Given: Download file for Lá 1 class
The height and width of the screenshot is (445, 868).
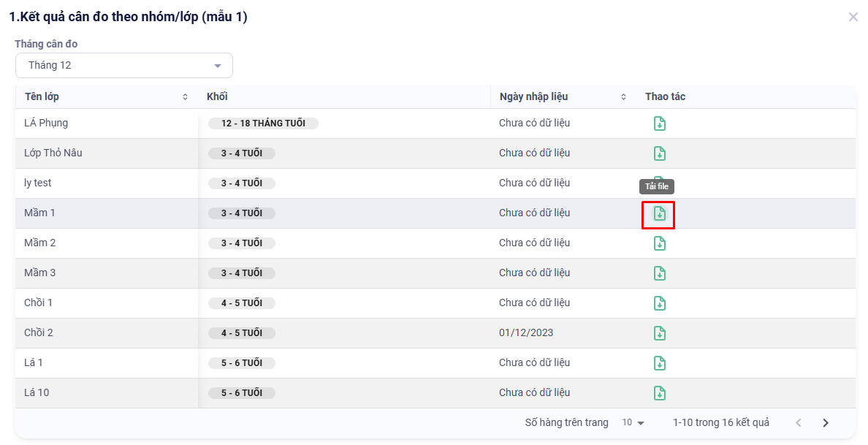Looking at the screenshot, I should coord(659,363).
